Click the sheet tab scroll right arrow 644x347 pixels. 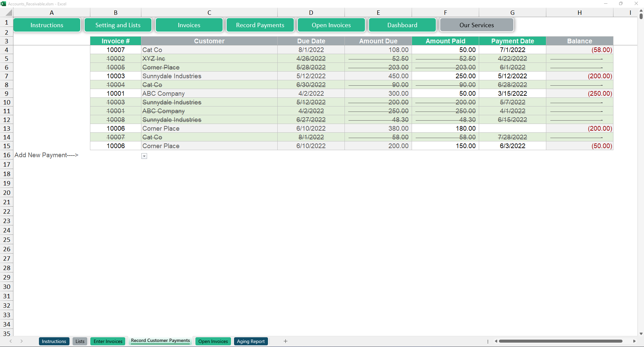[x=21, y=341]
